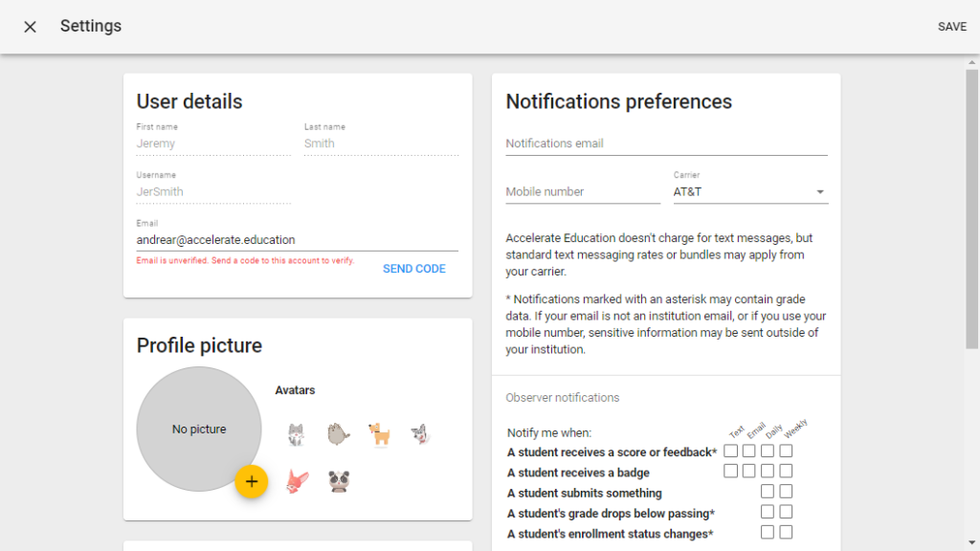Image resolution: width=980 pixels, height=551 pixels.
Task: Click the page's vertical scrollbar
Action: coord(971,209)
